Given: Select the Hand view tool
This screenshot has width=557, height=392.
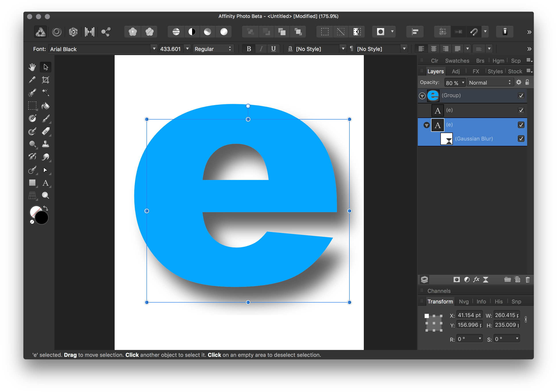Looking at the screenshot, I should coord(32,67).
